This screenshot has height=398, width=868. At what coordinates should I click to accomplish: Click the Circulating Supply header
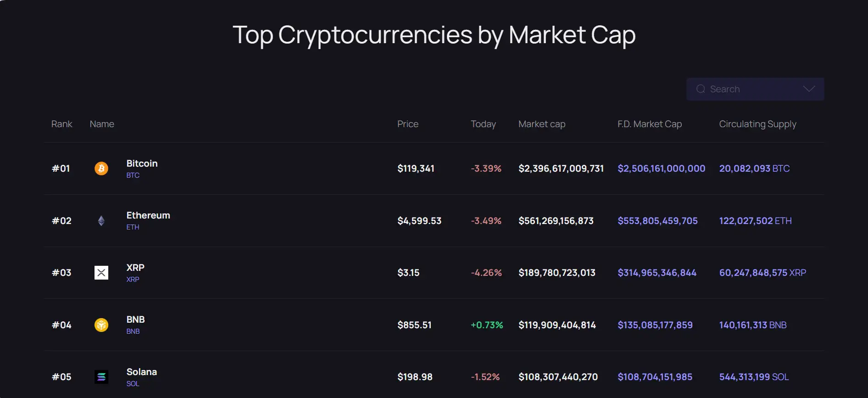(x=757, y=124)
